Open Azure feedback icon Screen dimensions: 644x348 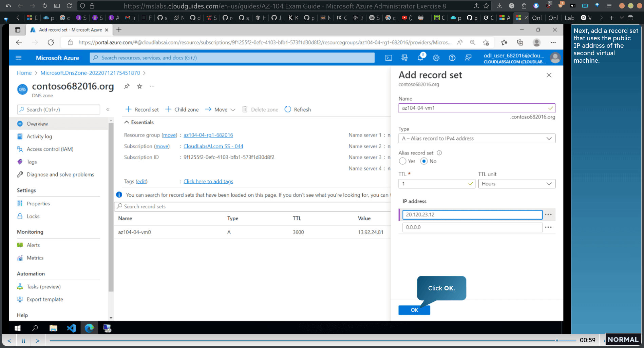(x=468, y=58)
